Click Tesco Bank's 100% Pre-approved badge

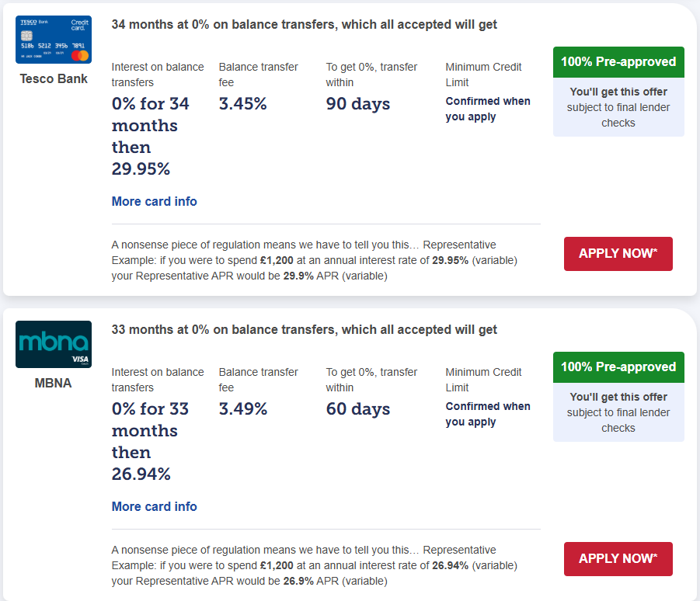click(618, 62)
